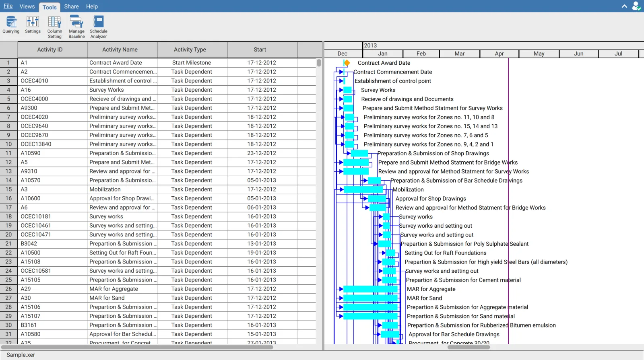Screen dimensions: 644x360
Task: Click the user account icon
Action: coord(636,6)
